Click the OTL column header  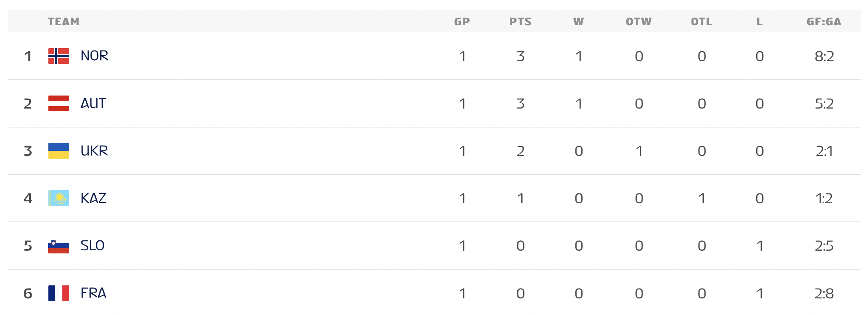tap(701, 22)
